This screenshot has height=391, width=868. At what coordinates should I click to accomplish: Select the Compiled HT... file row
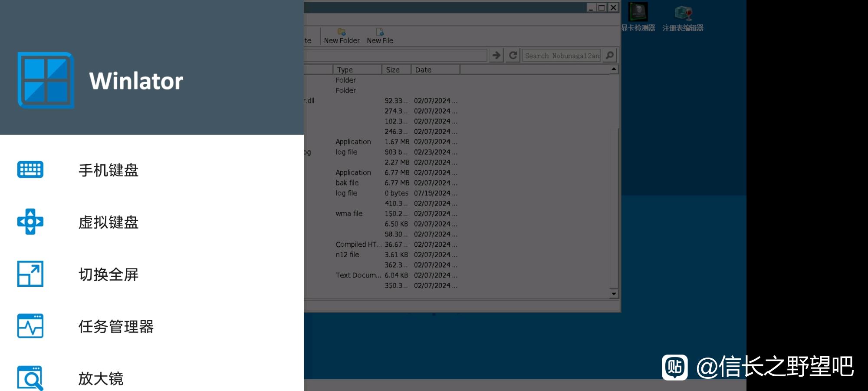(457, 245)
